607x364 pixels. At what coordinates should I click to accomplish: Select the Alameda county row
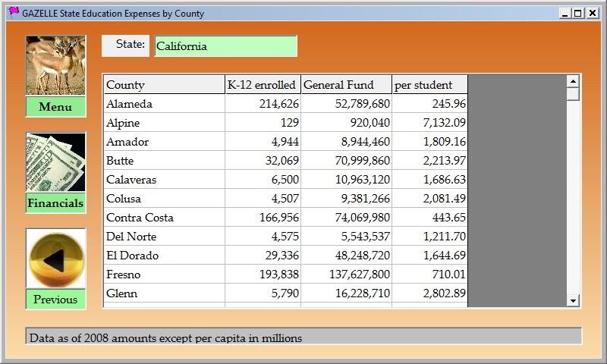[x=164, y=104]
